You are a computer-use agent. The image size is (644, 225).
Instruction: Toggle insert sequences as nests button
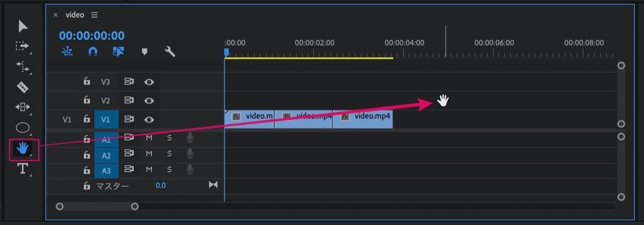tap(67, 52)
